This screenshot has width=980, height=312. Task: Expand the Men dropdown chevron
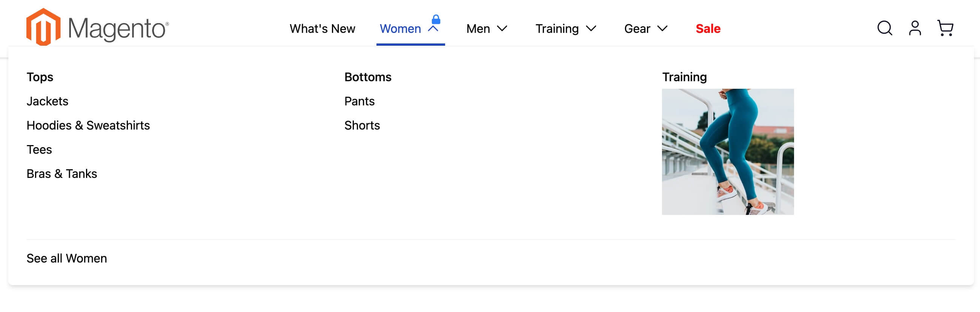point(502,29)
